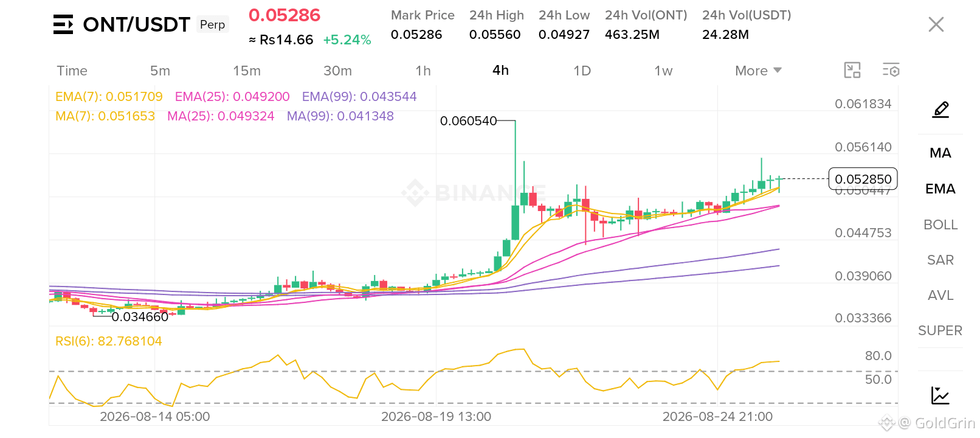
Task: Click the MA(25): 0.049324 legend
Action: [x=221, y=116]
